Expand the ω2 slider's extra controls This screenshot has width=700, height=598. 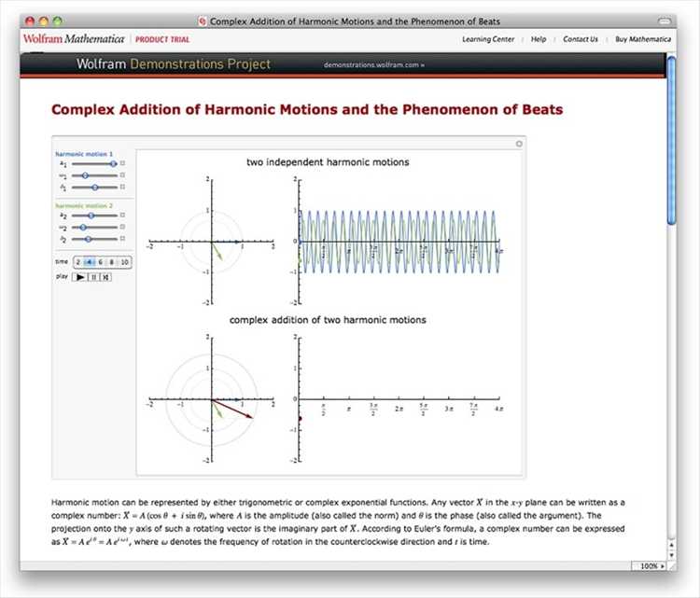tap(122, 227)
